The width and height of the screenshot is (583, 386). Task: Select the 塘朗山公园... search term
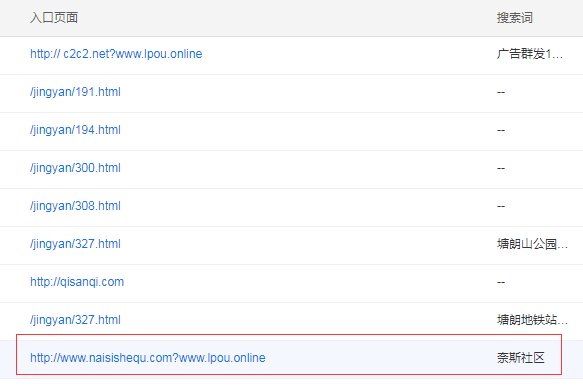(532, 244)
